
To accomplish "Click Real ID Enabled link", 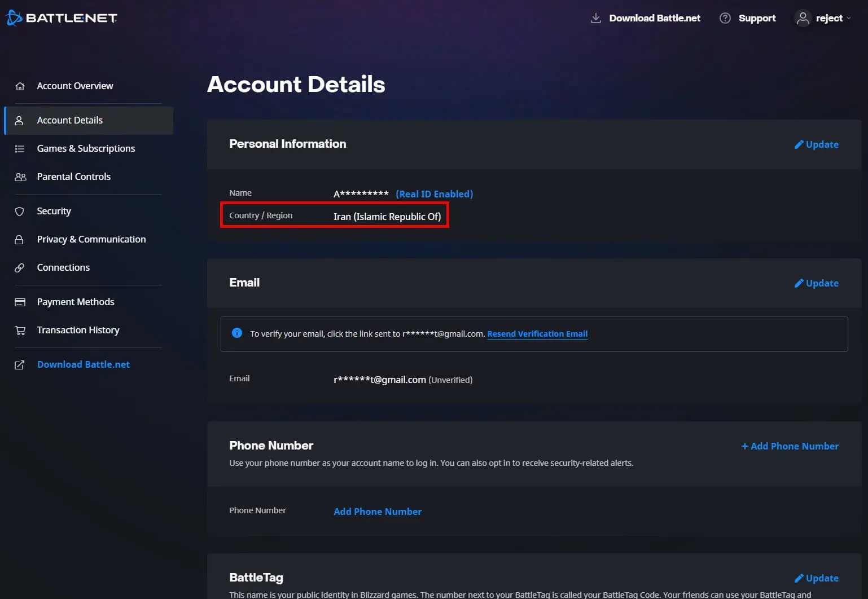I will 434,194.
